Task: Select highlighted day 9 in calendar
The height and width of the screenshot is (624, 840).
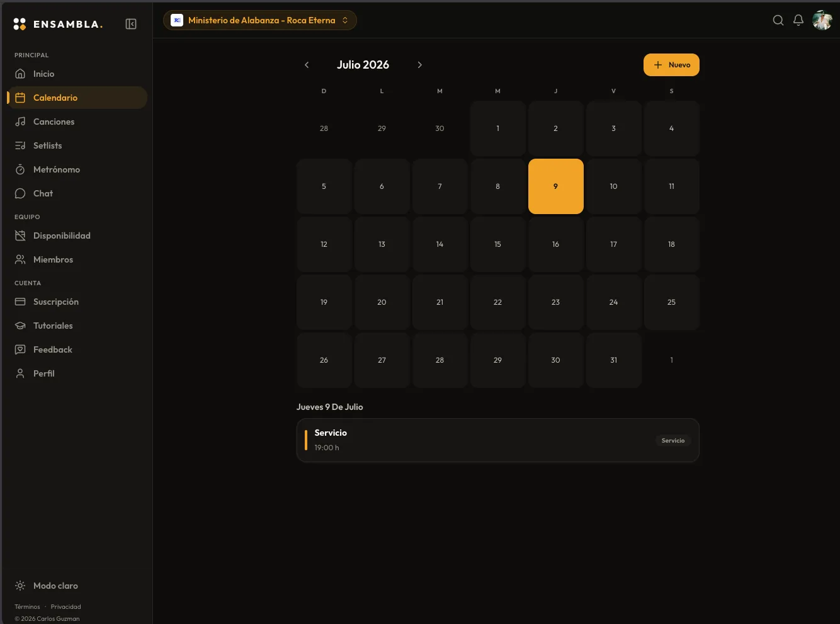Action: pos(556,186)
